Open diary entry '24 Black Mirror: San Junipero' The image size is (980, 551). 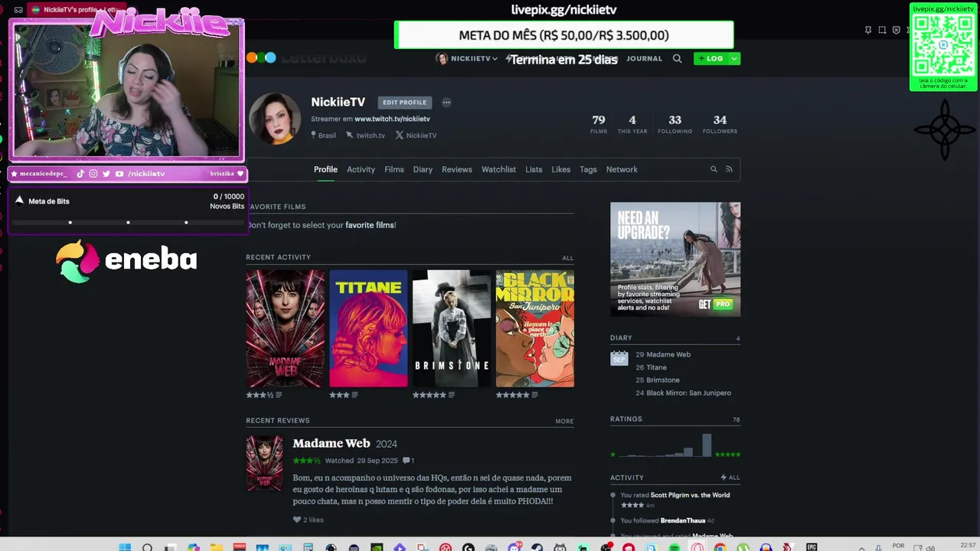click(683, 393)
